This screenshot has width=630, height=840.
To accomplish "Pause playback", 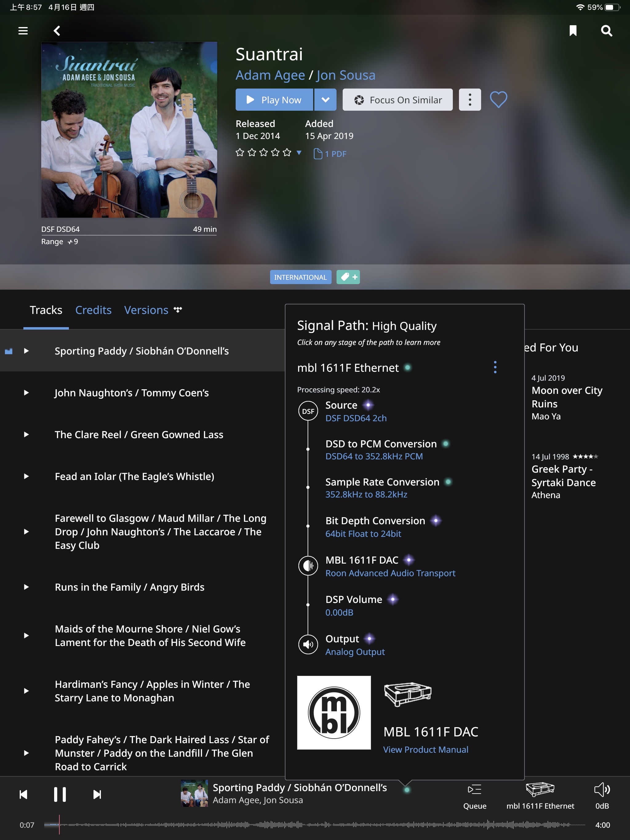I will 60,794.
